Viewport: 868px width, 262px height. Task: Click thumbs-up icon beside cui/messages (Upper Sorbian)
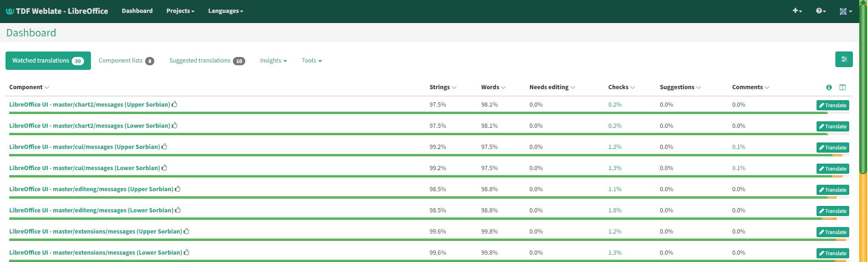coord(164,147)
